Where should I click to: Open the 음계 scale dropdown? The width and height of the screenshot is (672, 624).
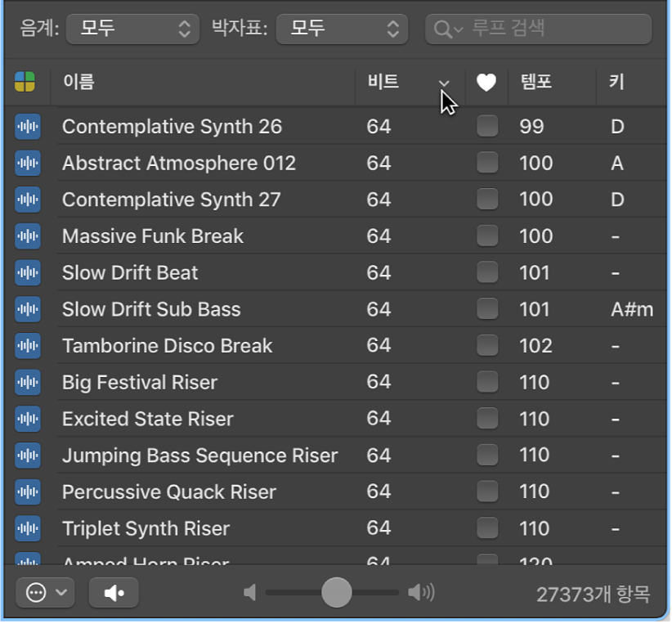click(132, 29)
